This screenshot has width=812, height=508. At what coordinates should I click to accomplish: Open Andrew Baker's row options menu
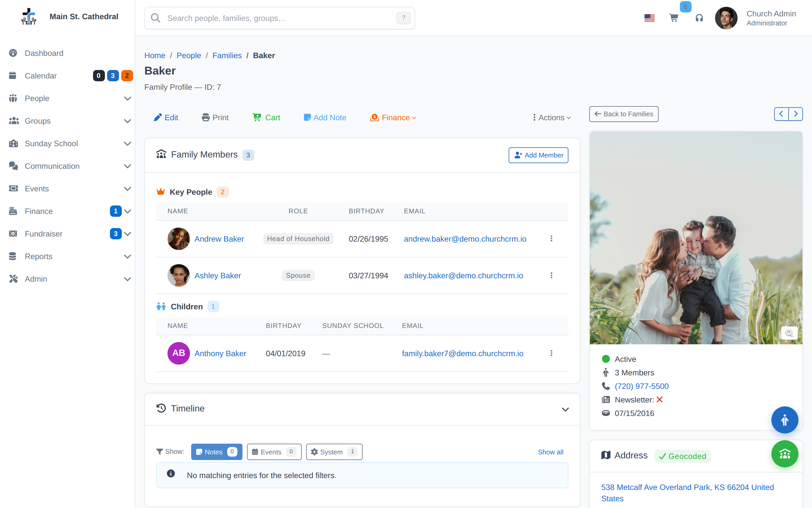pos(551,238)
